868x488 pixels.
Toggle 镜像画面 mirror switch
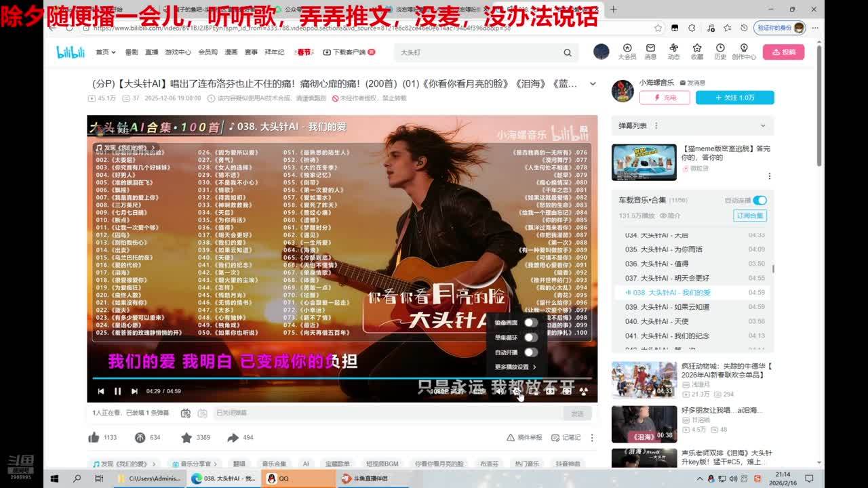pyautogui.click(x=530, y=323)
